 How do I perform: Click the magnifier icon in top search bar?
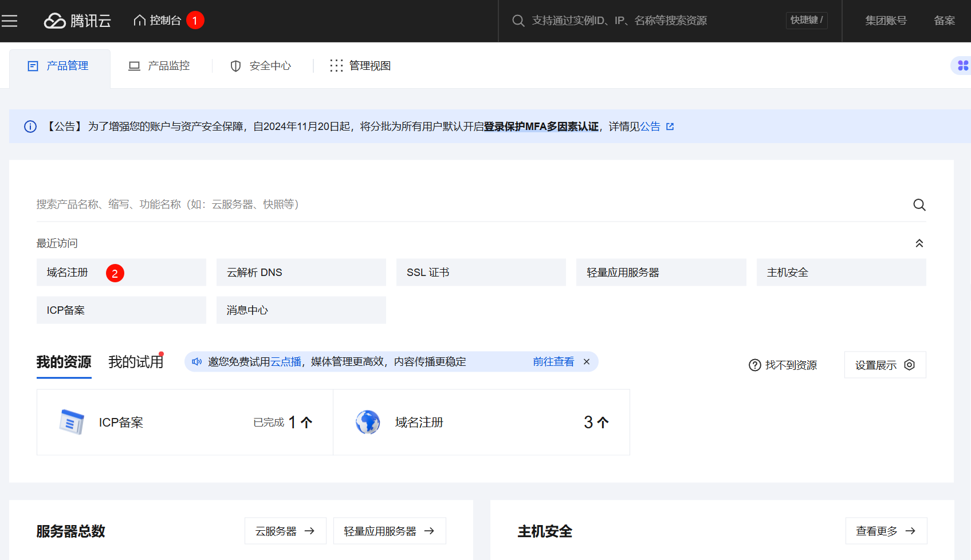pos(518,21)
